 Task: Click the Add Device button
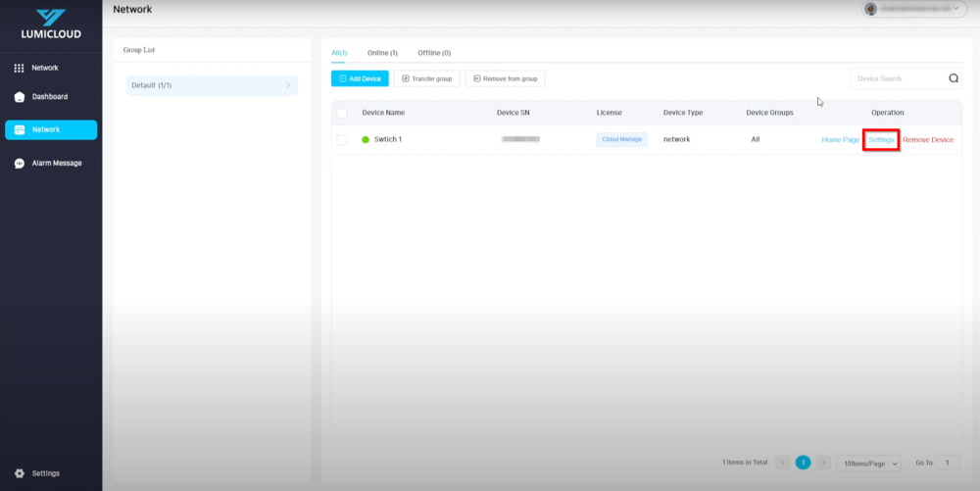(360, 78)
